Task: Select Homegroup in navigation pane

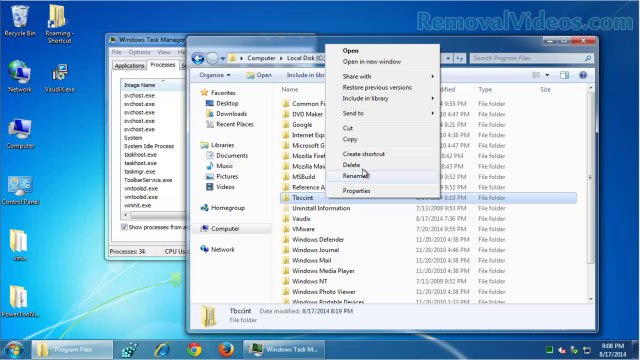Action: (228, 208)
